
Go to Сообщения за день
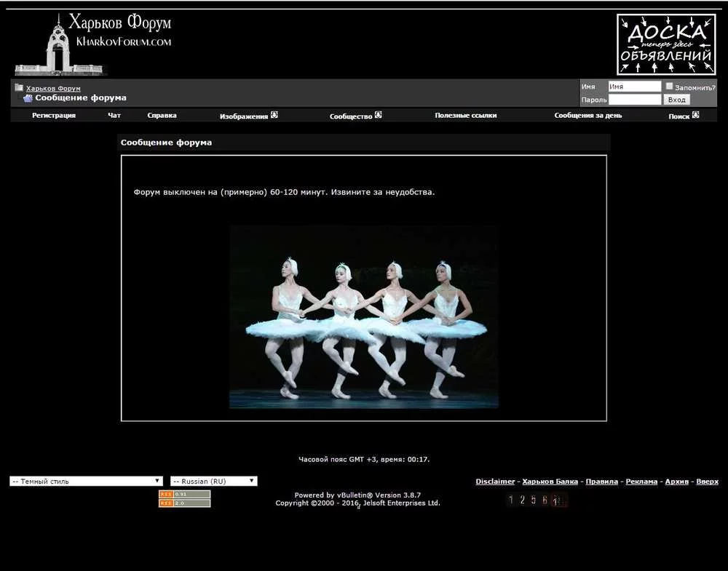(x=587, y=116)
